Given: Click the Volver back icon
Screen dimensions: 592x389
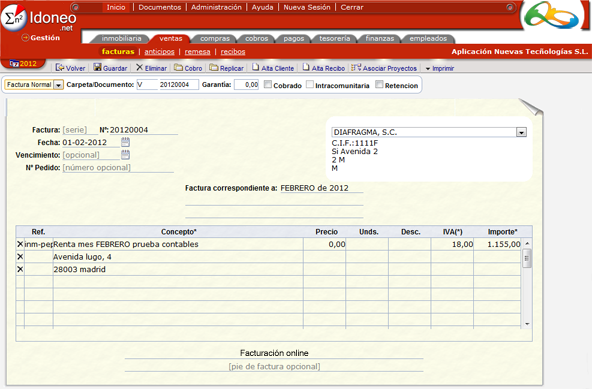Looking at the screenshot, I should pyautogui.click(x=59, y=68).
